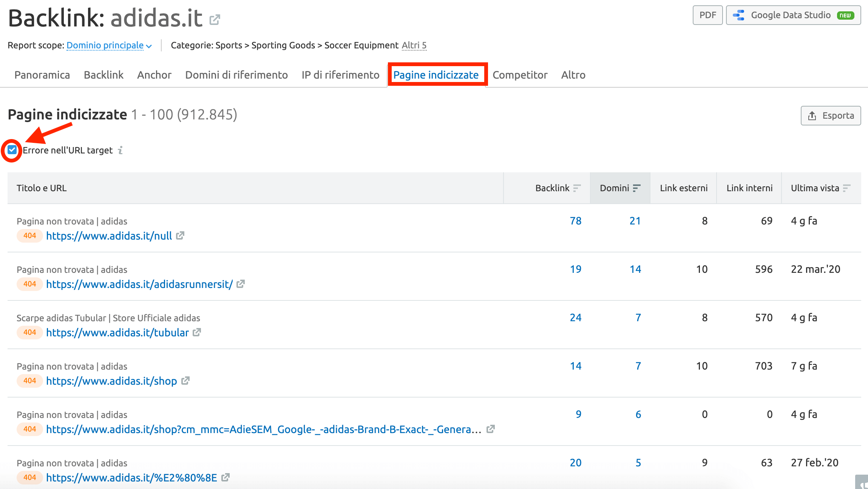Click link interni value 596

[764, 269]
